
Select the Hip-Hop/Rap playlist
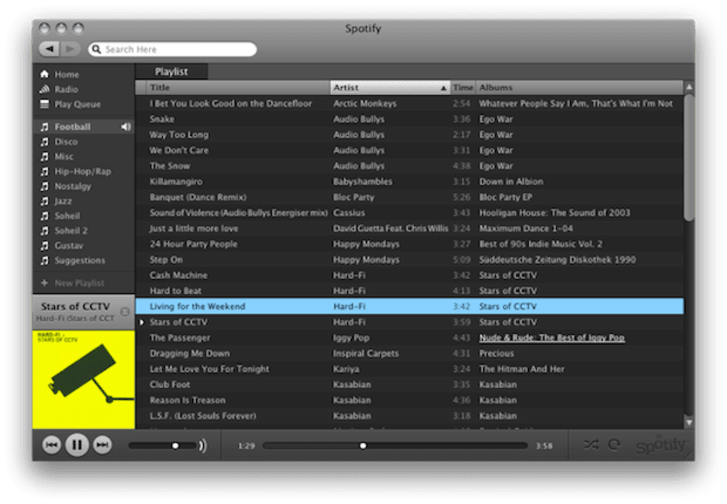tap(83, 171)
